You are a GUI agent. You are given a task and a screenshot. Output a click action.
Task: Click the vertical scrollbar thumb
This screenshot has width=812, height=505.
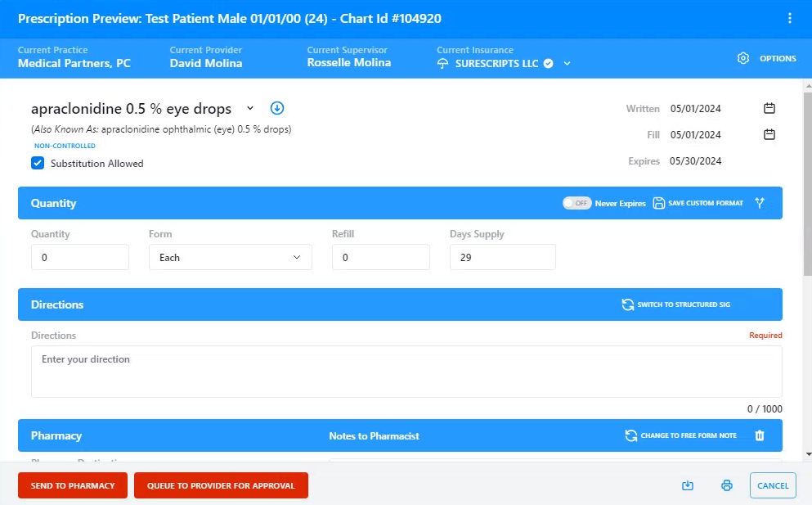808,184
